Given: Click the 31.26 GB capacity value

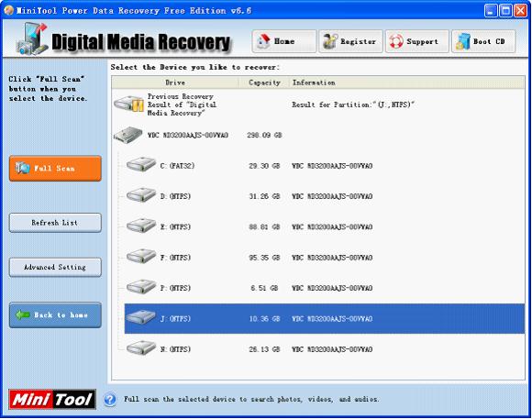Looking at the screenshot, I should [x=264, y=196].
